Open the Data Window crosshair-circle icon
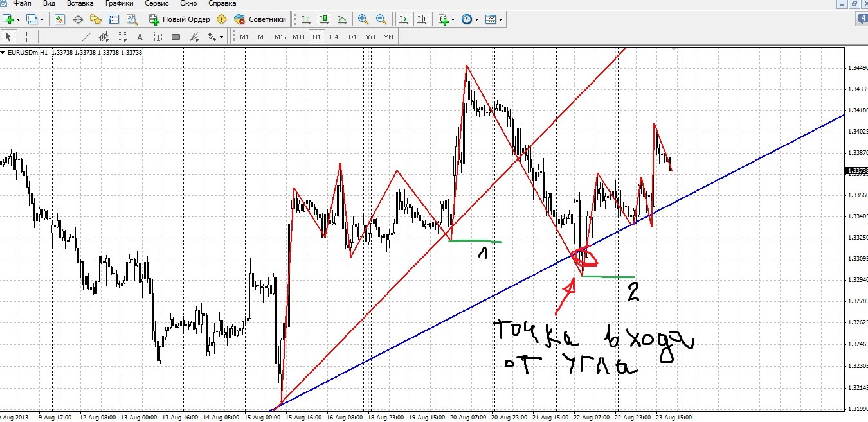 pos(78,19)
